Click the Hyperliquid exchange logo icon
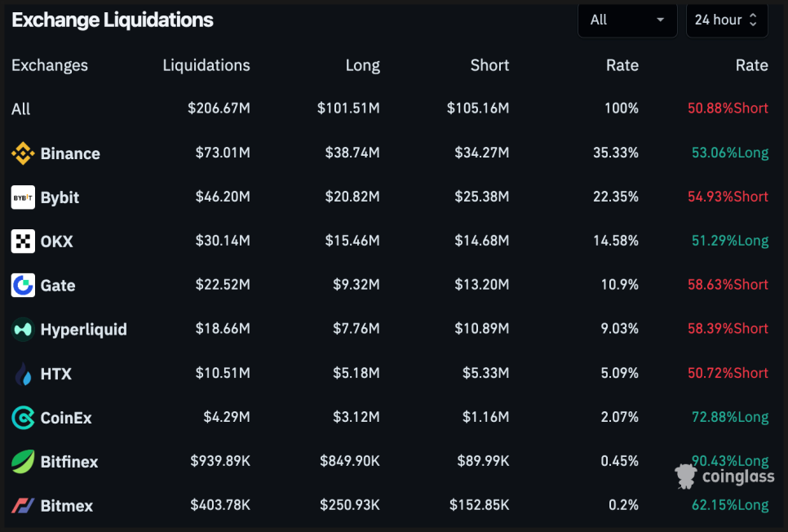The width and height of the screenshot is (788, 532). 23,330
